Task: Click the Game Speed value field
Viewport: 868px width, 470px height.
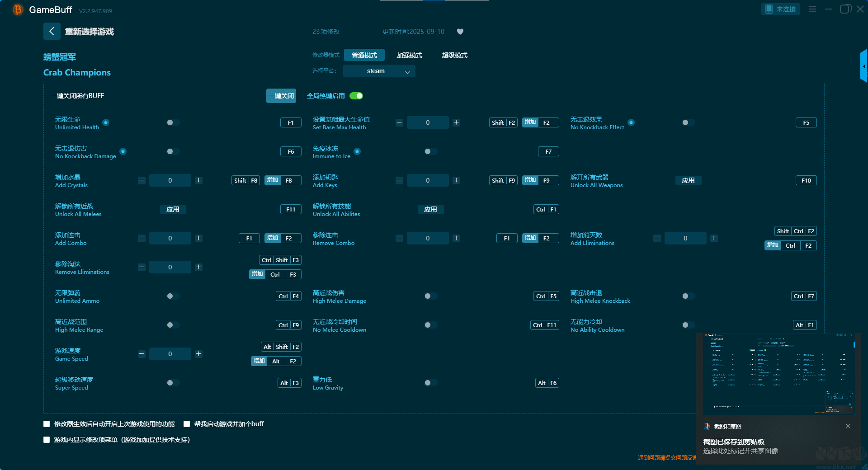Action: 170,354
